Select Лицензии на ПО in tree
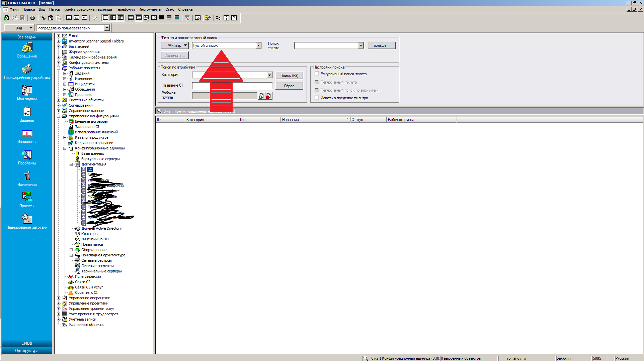 pos(95,239)
